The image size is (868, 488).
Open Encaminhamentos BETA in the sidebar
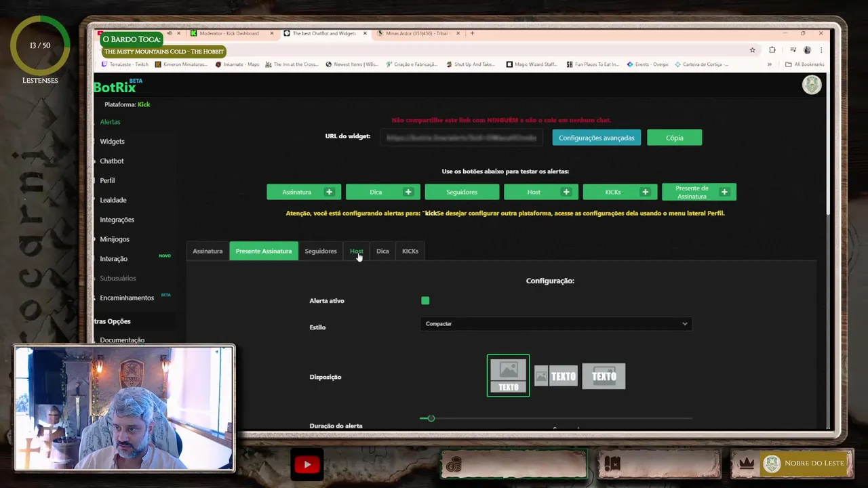(x=127, y=298)
